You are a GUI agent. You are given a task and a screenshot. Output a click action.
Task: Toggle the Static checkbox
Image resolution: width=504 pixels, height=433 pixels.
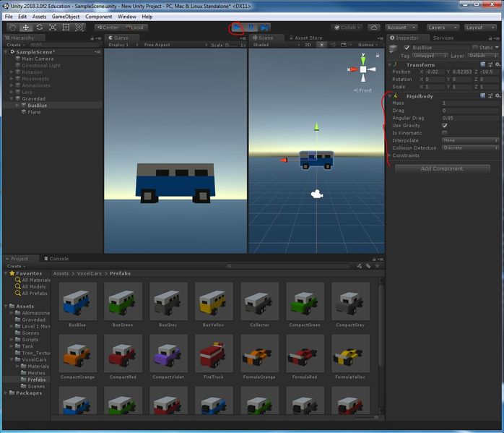475,48
